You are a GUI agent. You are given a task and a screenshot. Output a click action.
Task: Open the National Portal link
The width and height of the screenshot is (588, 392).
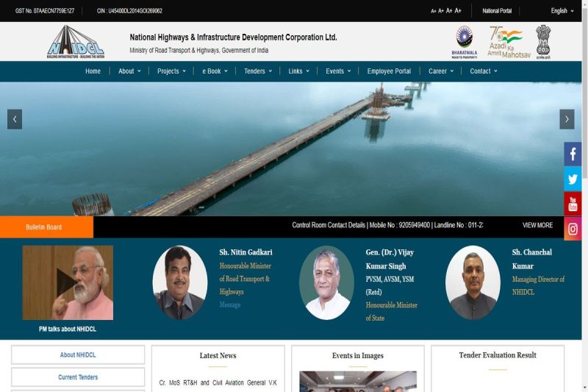497,11
